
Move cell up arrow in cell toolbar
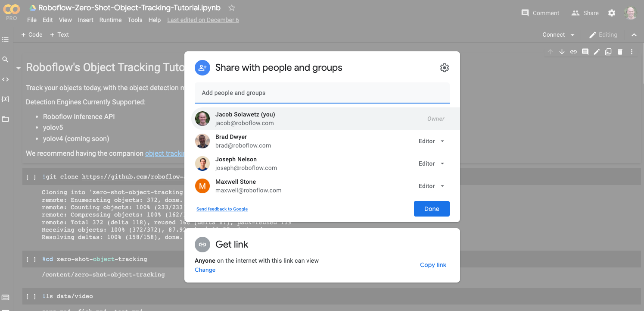pyautogui.click(x=550, y=52)
